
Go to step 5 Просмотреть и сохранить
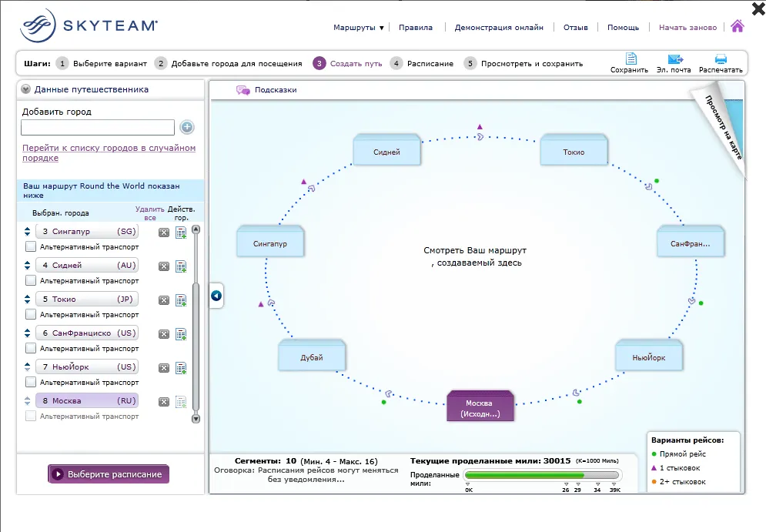523,63
